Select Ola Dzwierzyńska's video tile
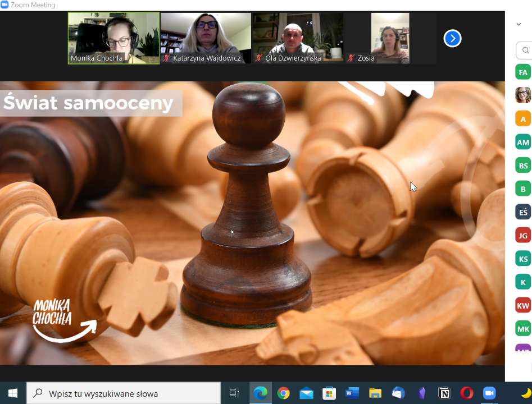 tap(298, 38)
